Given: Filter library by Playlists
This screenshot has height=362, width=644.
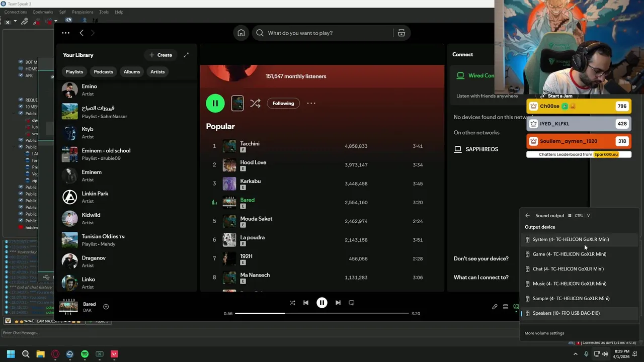Looking at the screenshot, I should [x=74, y=72].
